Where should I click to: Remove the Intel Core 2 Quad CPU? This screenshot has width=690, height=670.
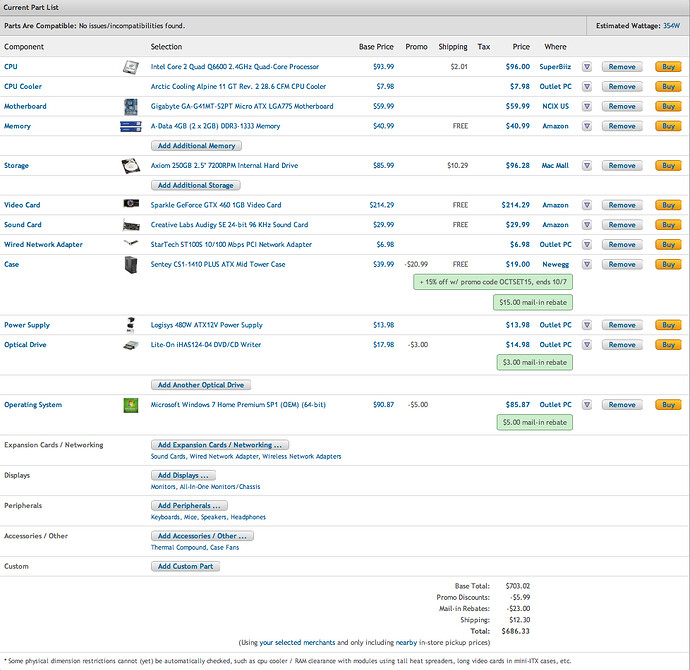coord(622,67)
